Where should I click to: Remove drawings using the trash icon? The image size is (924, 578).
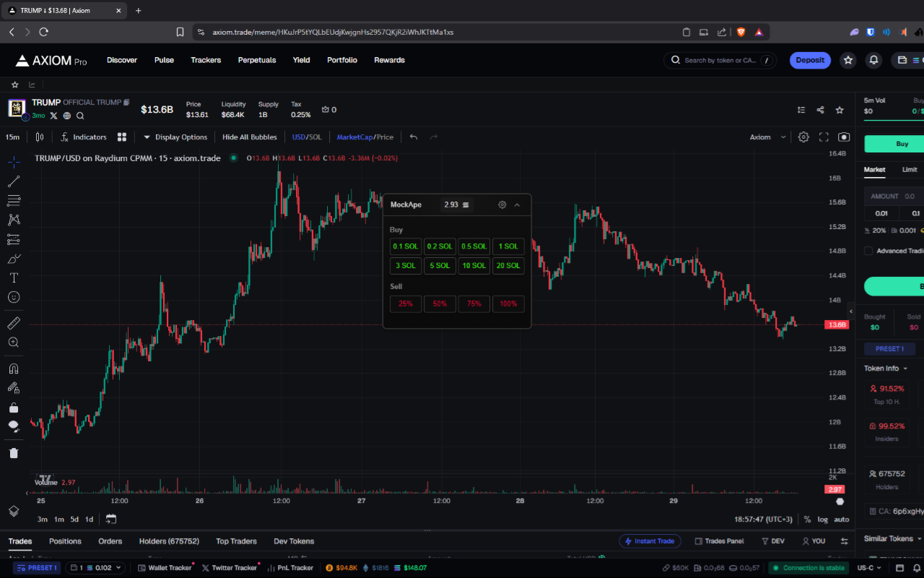(14, 452)
